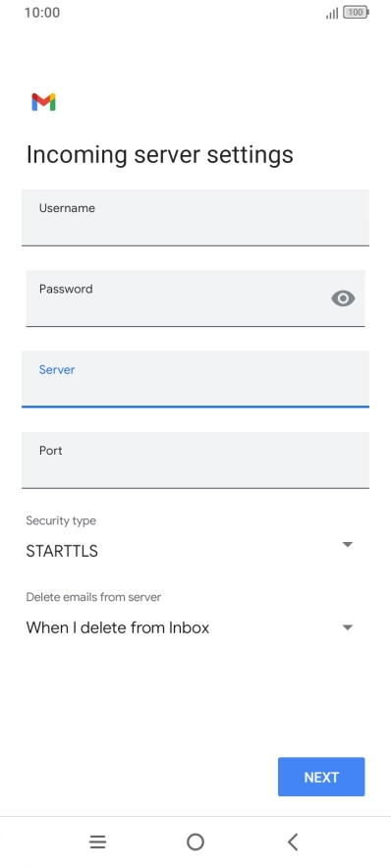Focus the Username input field
The width and height of the screenshot is (391, 868).
[195, 218]
